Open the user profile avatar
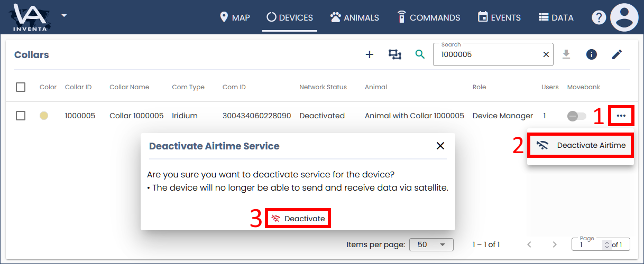The height and width of the screenshot is (264, 644). (x=624, y=17)
